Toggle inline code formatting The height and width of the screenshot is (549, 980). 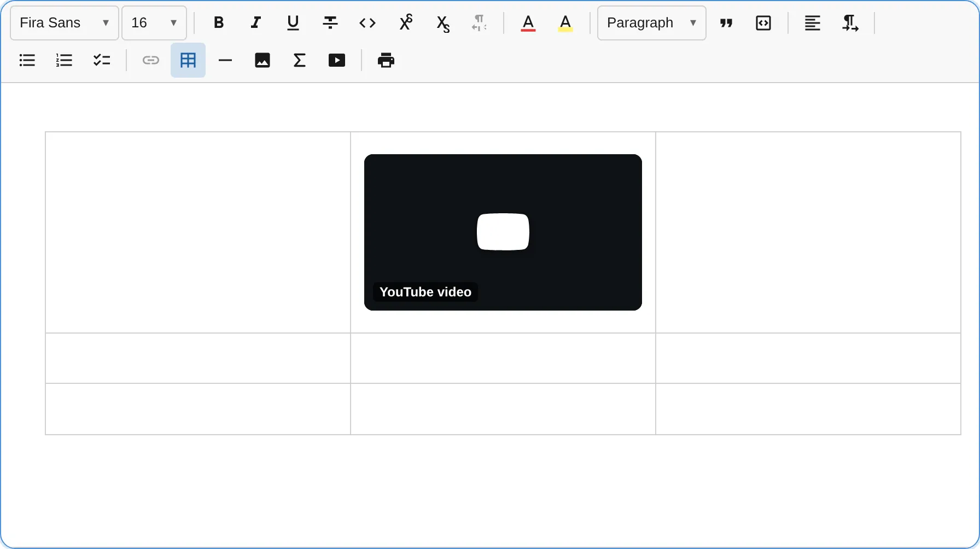(x=367, y=23)
